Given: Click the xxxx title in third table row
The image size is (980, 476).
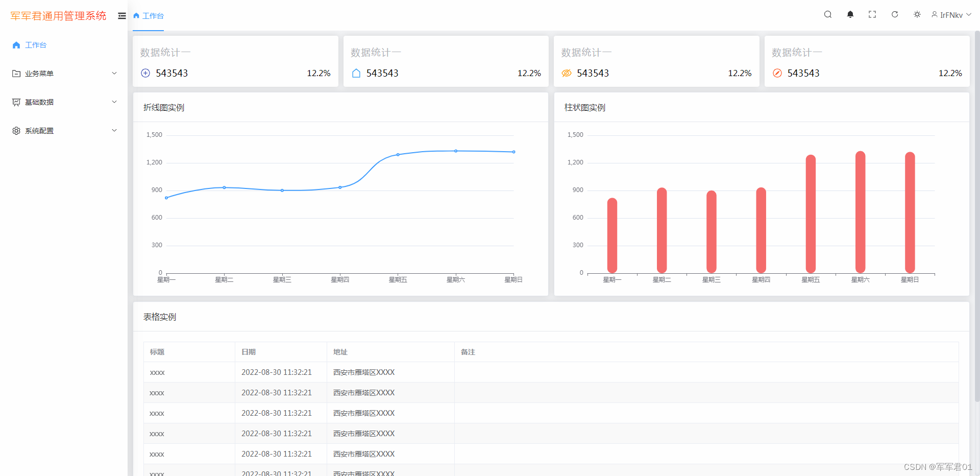Looking at the screenshot, I should point(157,413).
